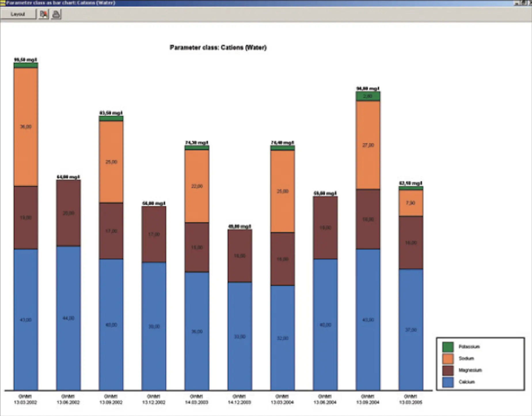This screenshot has width=532, height=416.
Task: Select the Magnesium segment of the 14.12.2003 bar
Action: (x=240, y=256)
